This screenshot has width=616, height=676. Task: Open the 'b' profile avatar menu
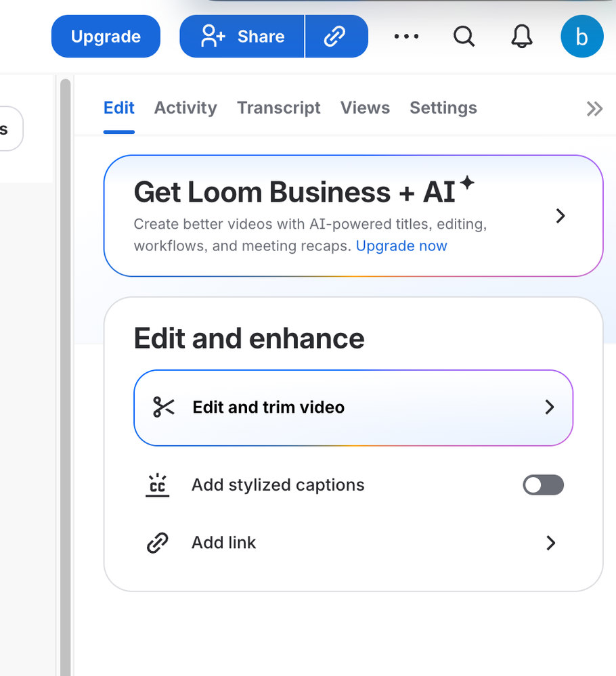tap(582, 37)
